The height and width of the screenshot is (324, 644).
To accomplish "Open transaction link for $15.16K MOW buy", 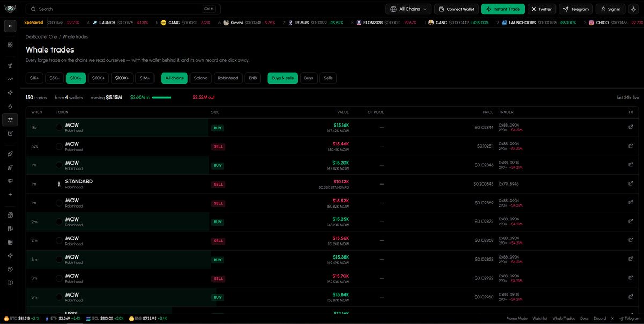I will [x=631, y=127].
